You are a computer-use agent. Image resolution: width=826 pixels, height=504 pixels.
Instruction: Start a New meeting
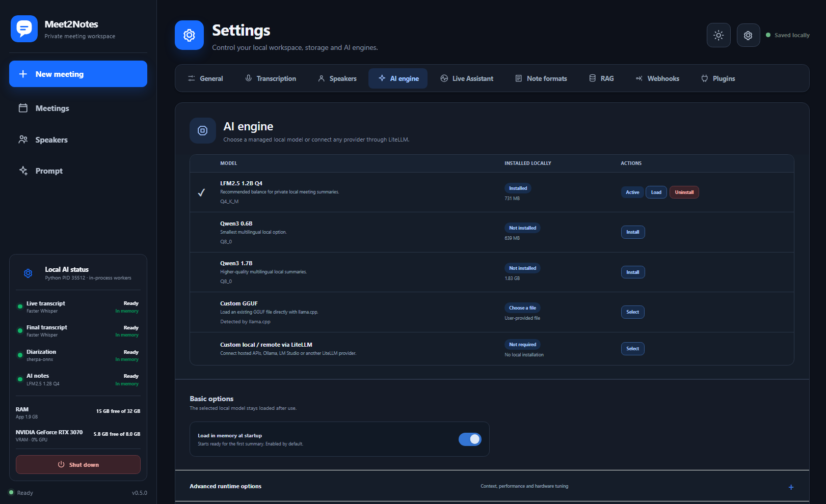[x=78, y=74]
